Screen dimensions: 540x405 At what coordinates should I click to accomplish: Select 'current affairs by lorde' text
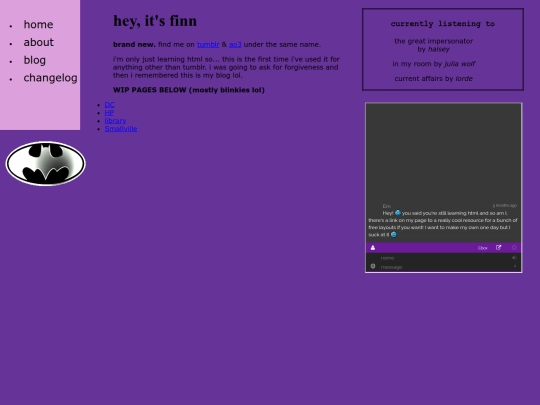click(x=434, y=79)
